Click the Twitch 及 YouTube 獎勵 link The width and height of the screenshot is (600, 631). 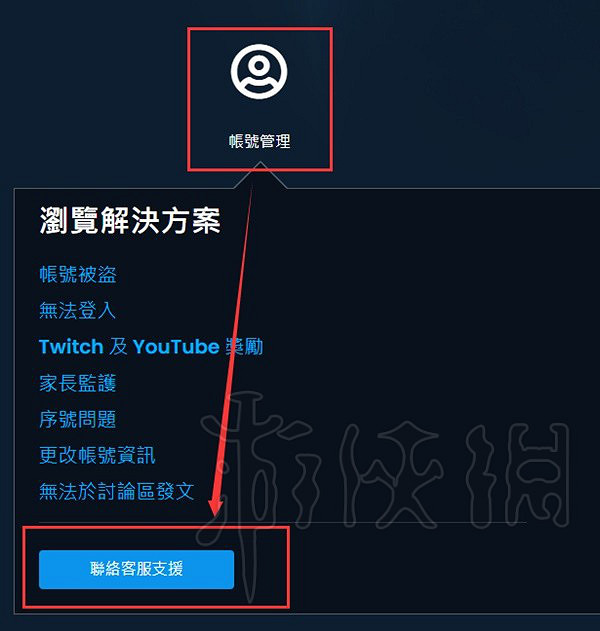tap(151, 346)
